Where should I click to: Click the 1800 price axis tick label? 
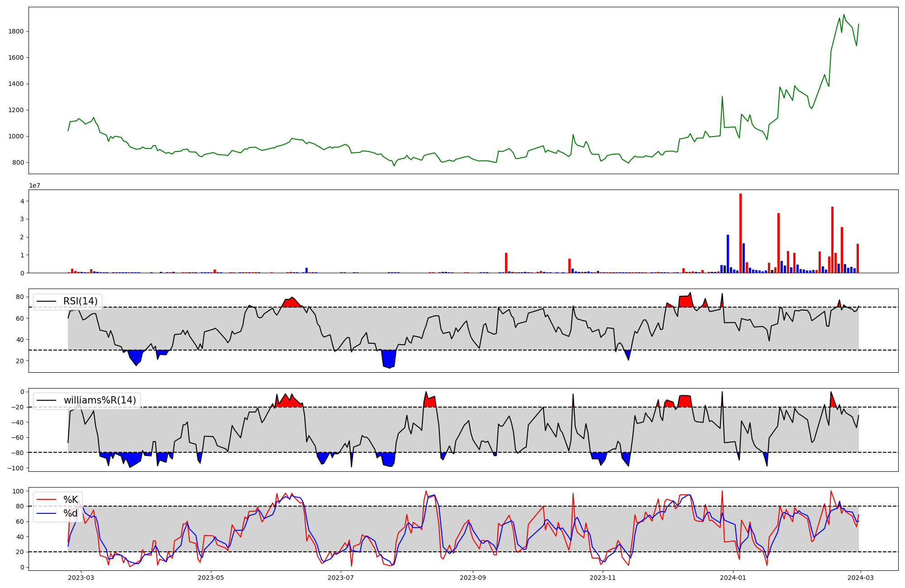pos(15,31)
